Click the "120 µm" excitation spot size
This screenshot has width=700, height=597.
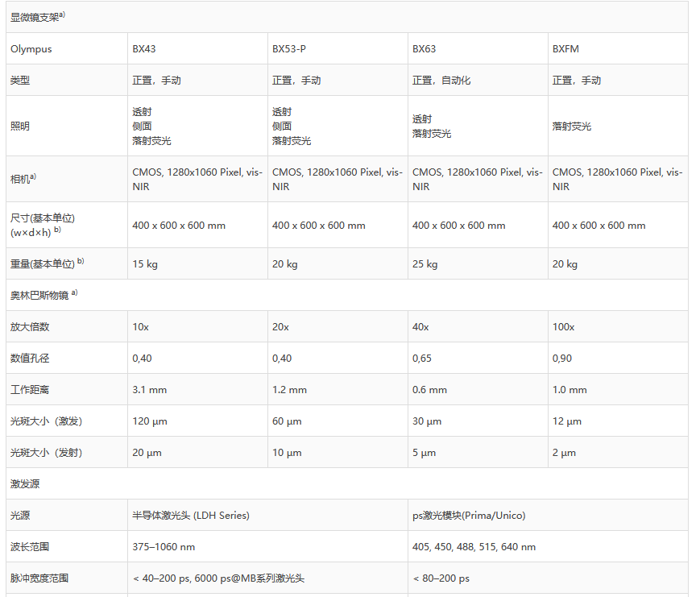click(x=149, y=421)
